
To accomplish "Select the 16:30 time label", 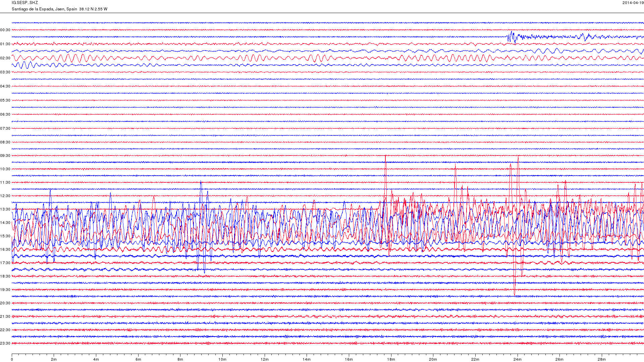I will click(5, 250).
